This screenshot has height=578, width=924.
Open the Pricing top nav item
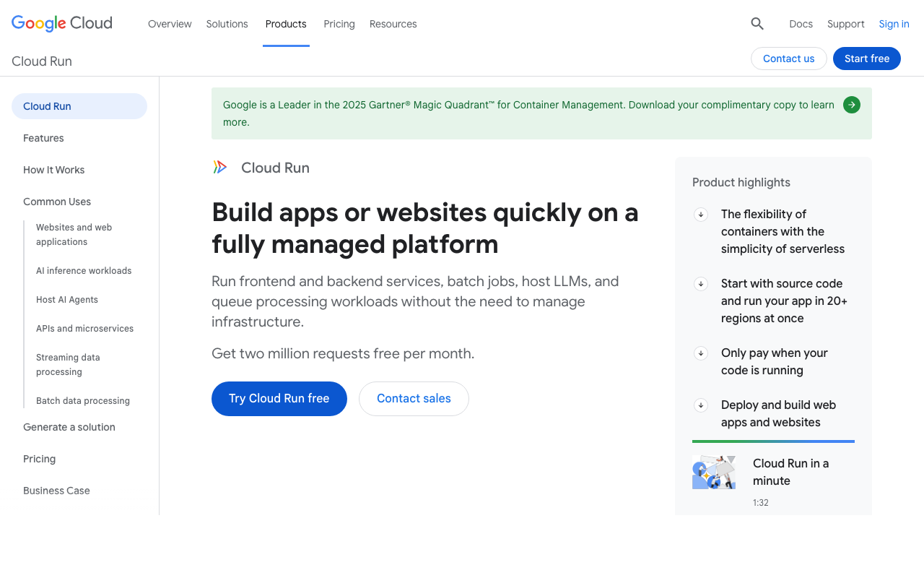click(339, 24)
